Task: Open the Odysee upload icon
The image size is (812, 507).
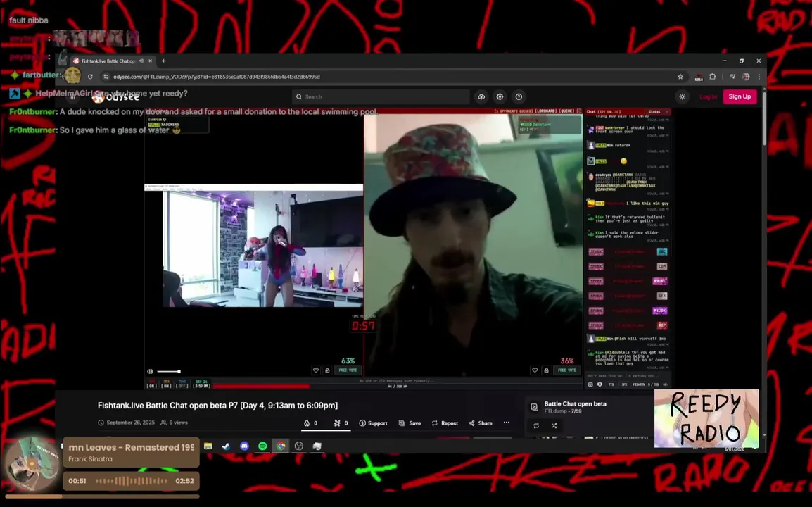Action: pos(481,96)
